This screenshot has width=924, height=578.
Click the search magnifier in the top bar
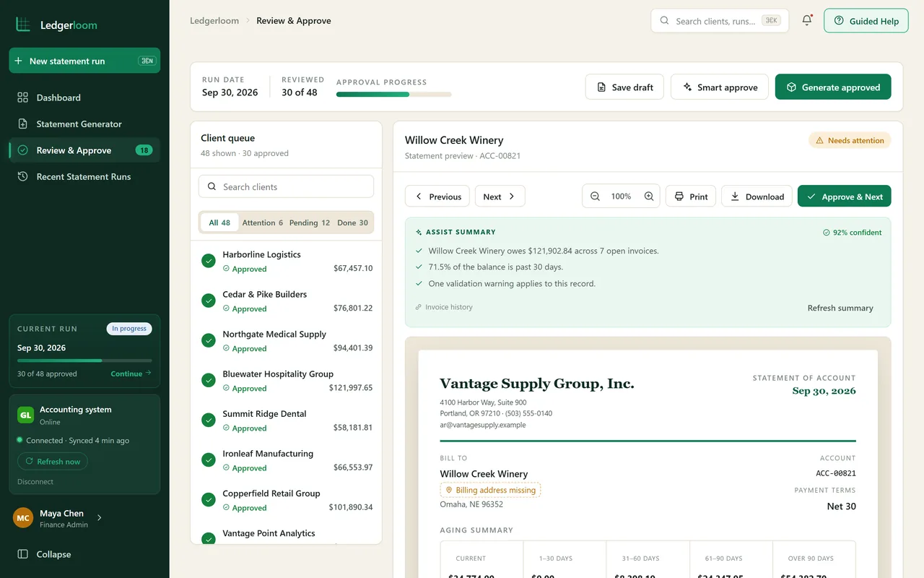pos(665,21)
